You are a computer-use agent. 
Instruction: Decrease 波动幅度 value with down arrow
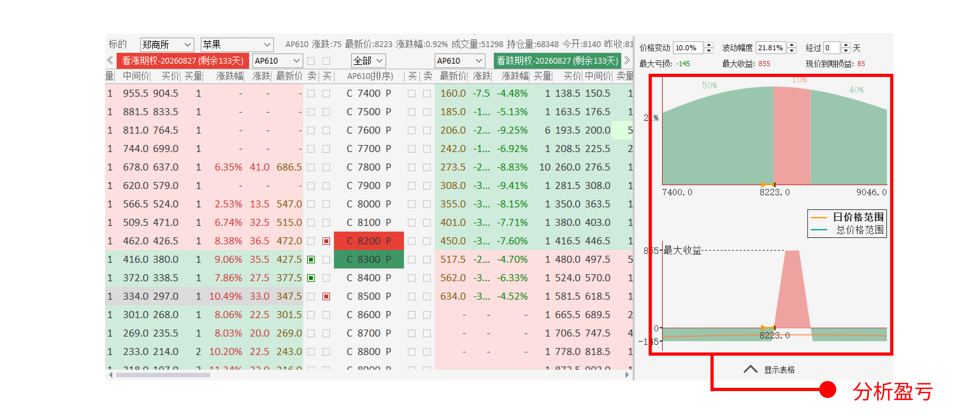click(792, 51)
